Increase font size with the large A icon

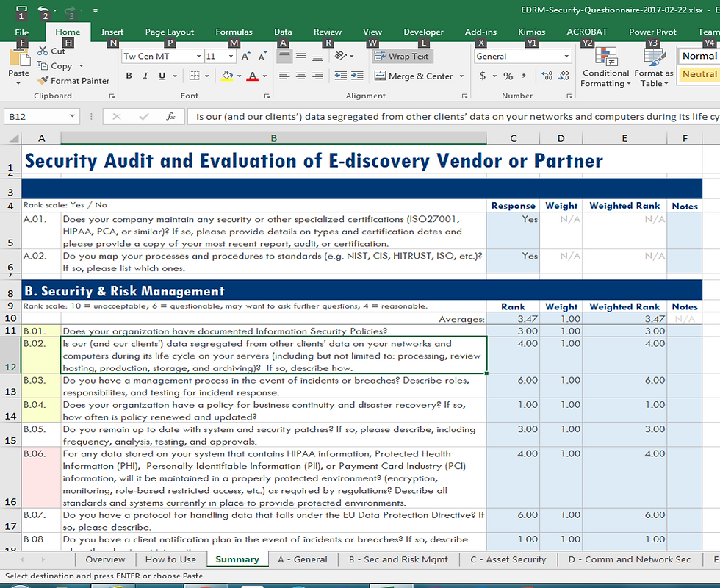pyautogui.click(x=245, y=56)
